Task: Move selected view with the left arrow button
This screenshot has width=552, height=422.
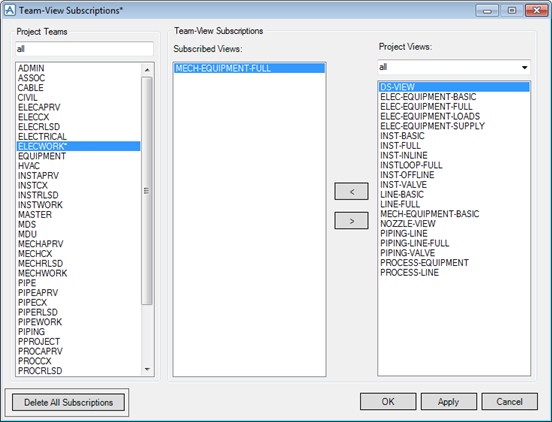Action: pos(351,191)
